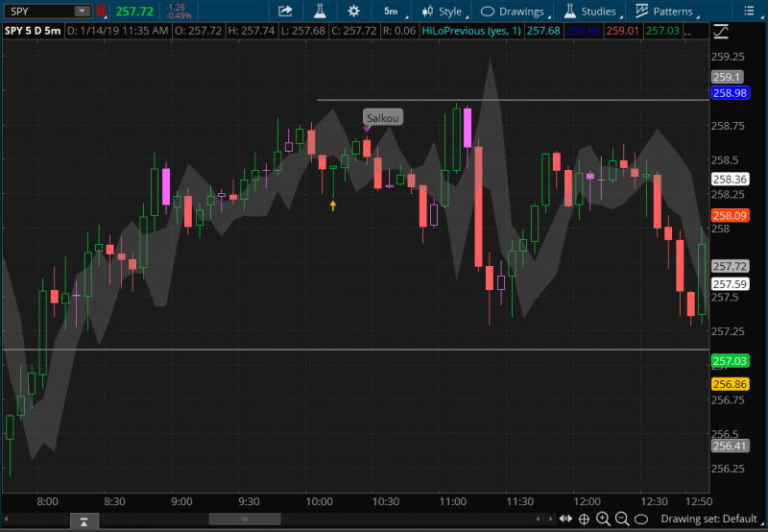Click the cyan 257.68 study value

543,31
